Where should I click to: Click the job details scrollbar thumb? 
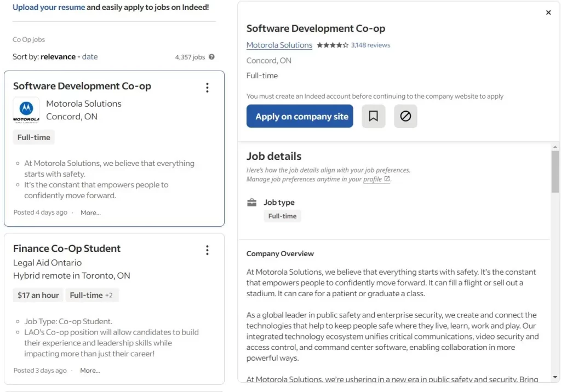point(555,172)
